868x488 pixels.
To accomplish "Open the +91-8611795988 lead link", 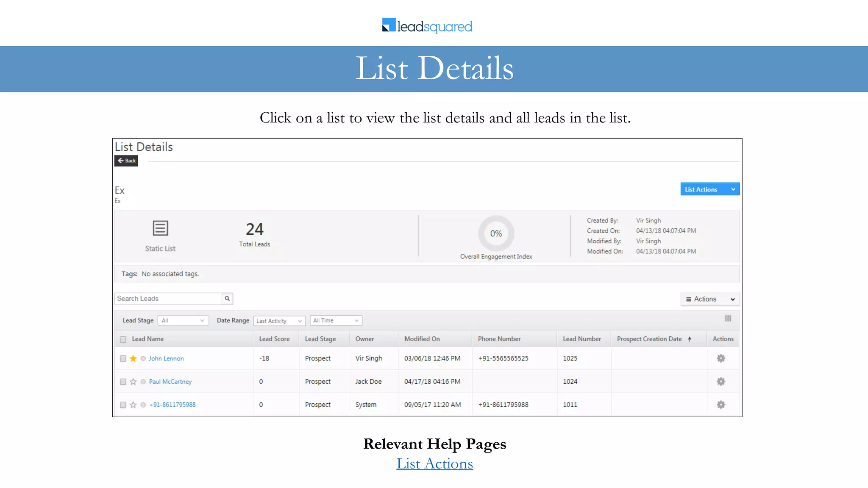I will coord(172,405).
